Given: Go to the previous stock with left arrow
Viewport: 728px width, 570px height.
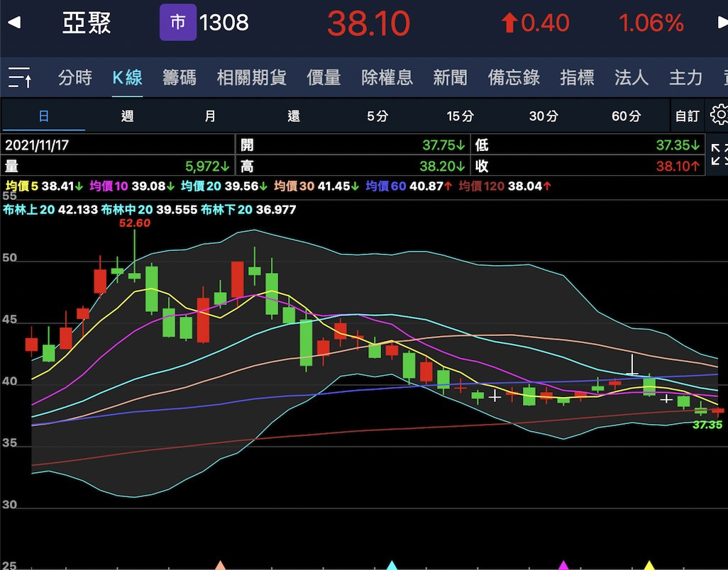Looking at the screenshot, I should coord(13,23).
